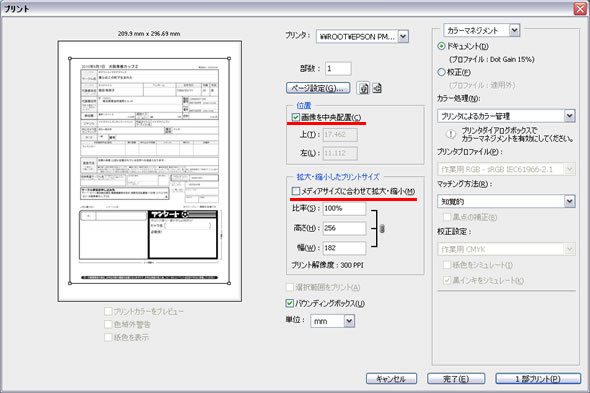Select the 校正 radio button
Viewport: 590px width, 393px height.
(x=441, y=72)
